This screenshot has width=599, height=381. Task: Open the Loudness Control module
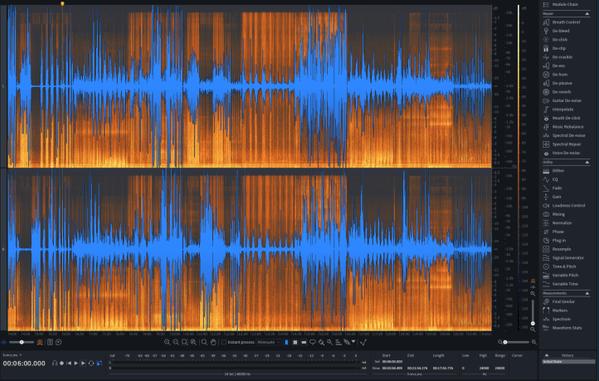[565, 206]
